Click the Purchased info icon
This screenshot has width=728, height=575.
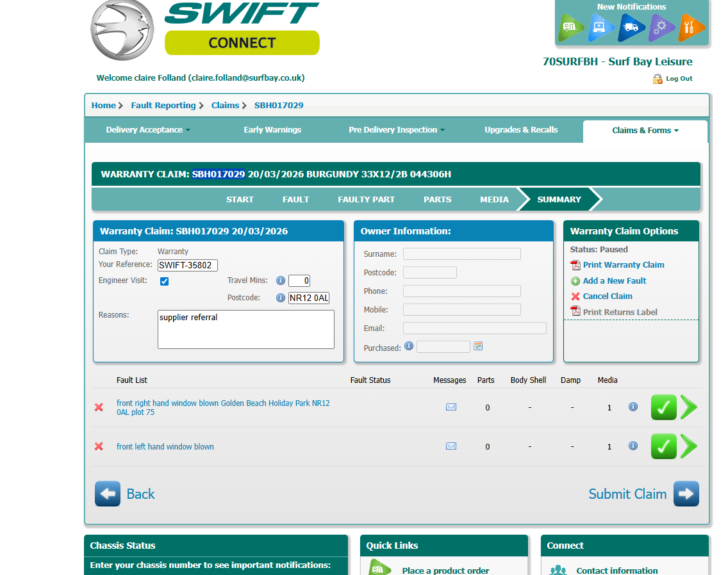click(409, 346)
